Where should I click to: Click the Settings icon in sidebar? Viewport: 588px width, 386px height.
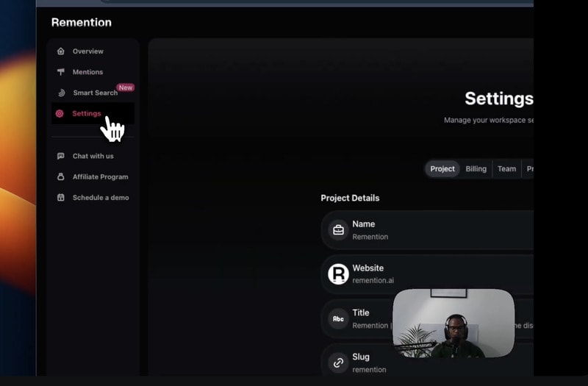[x=60, y=114]
